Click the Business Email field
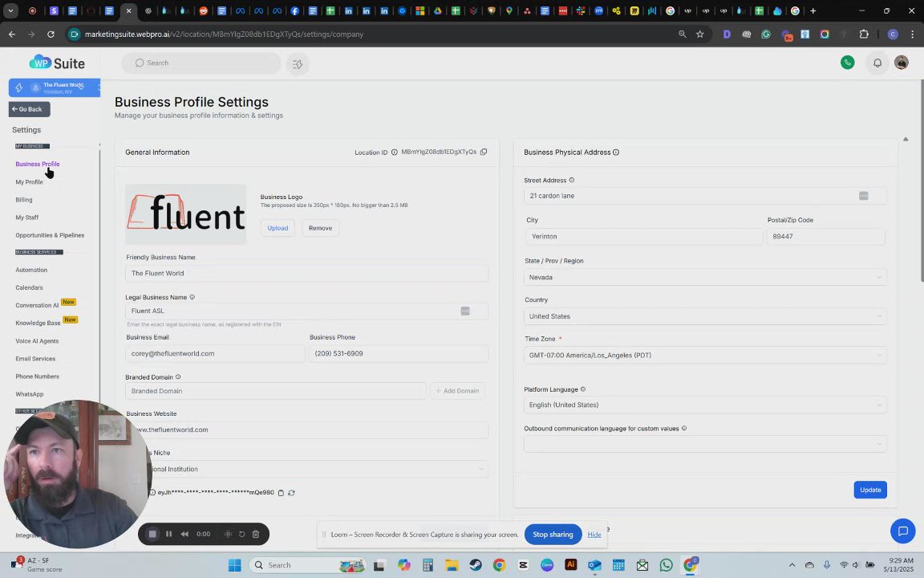The height and width of the screenshot is (578, 924). (215, 353)
